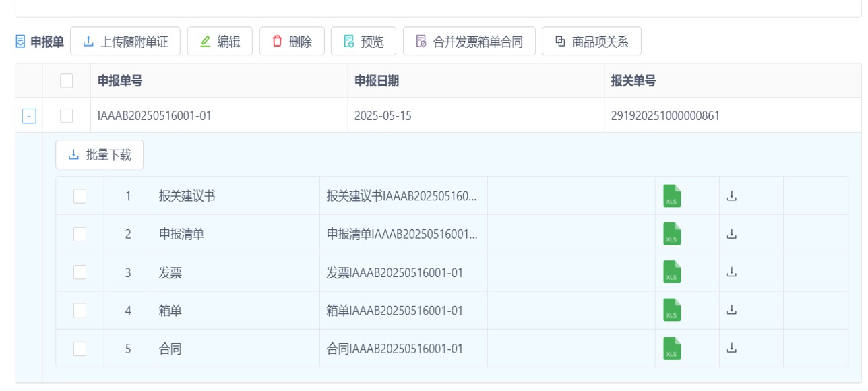Download the 合同 file via download icon
868x391 pixels.
(732, 349)
